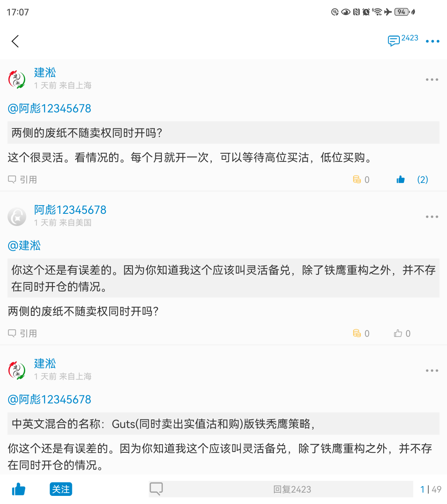Open the 1|49 page selector

(x=431, y=489)
